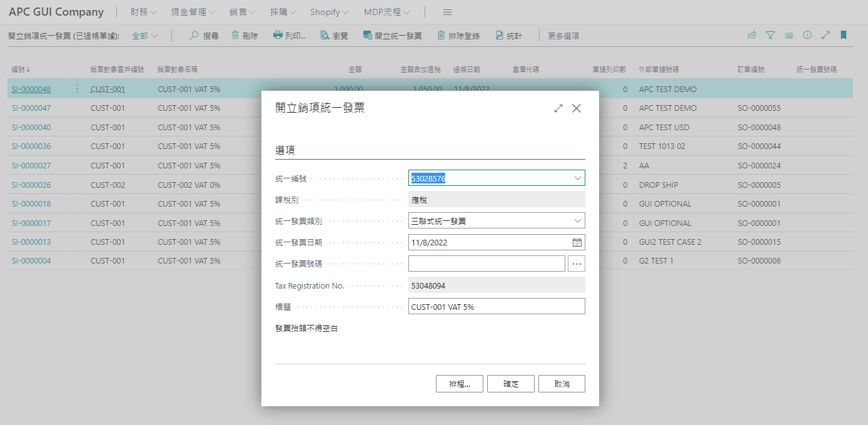Click the APC GUI Company title
This screenshot has height=425, width=868.
(56, 13)
